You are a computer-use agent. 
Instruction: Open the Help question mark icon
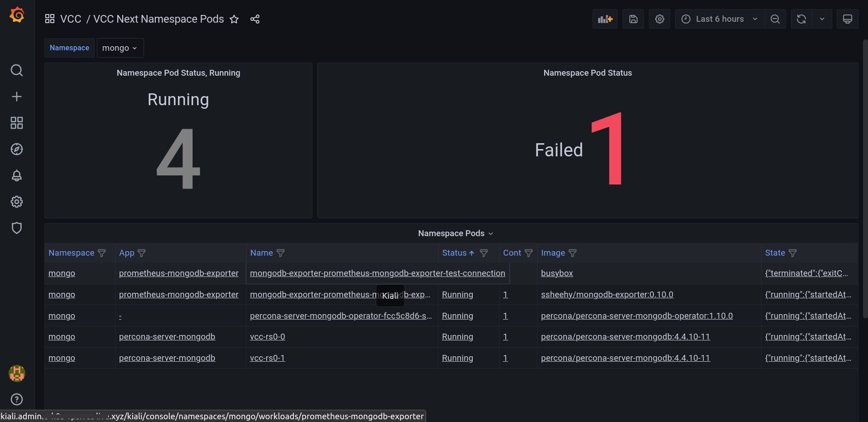pos(17,399)
